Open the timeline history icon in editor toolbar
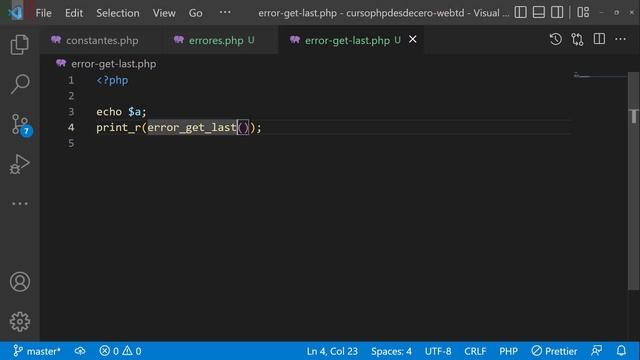 coord(556,40)
